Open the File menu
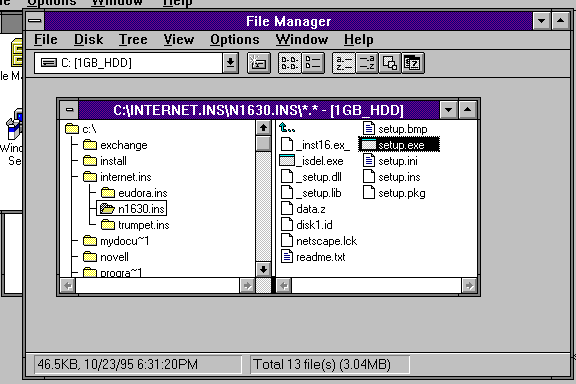The image size is (576, 384). coord(46,40)
